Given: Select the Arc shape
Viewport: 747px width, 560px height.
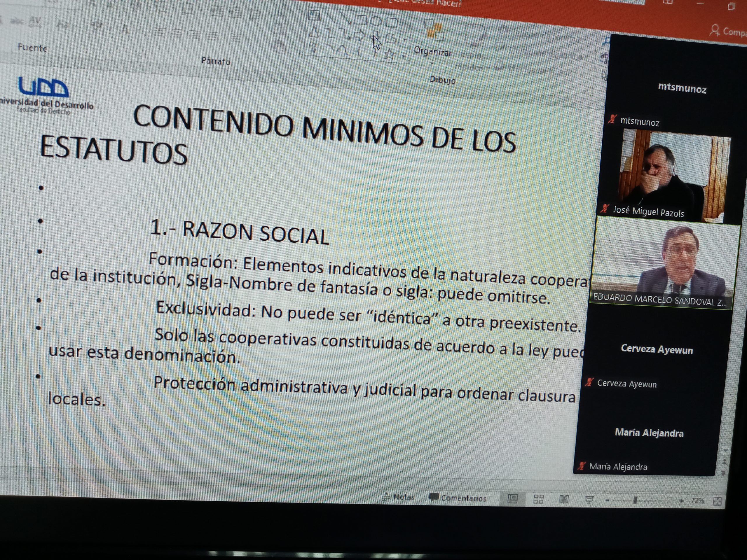Looking at the screenshot, I should (329, 49).
